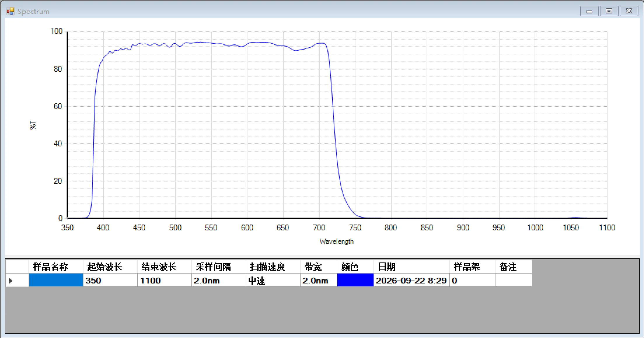Click the empty 备注 remarks cell
The height and width of the screenshot is (338, 644).
click(x=514, y=280)
